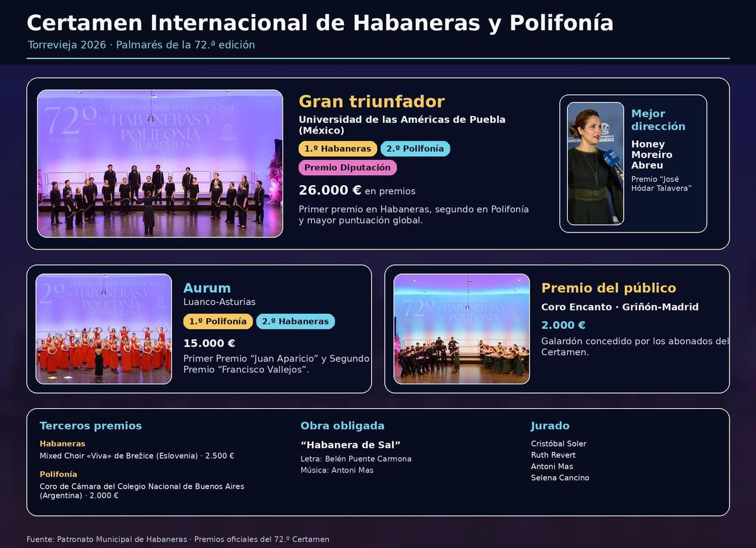Click the "Obra obligada" heading
The image size is (756, 548).
click(x=342, y=426)
